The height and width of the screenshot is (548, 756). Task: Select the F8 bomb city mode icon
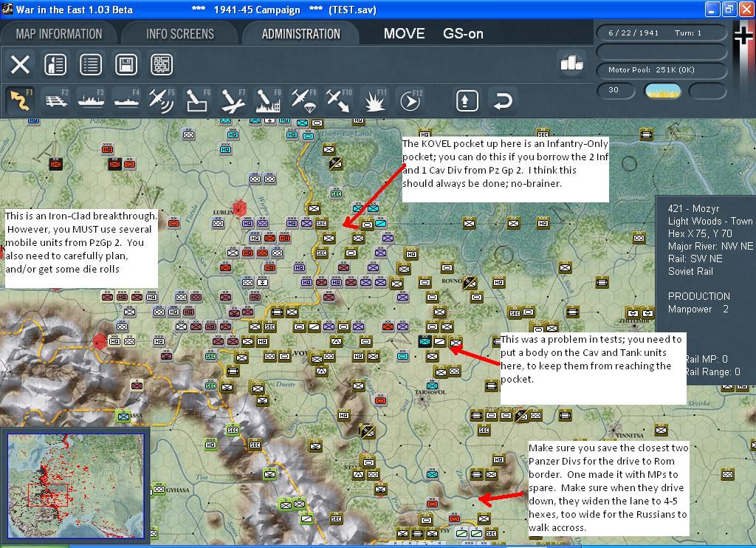[x=268, y=100]
